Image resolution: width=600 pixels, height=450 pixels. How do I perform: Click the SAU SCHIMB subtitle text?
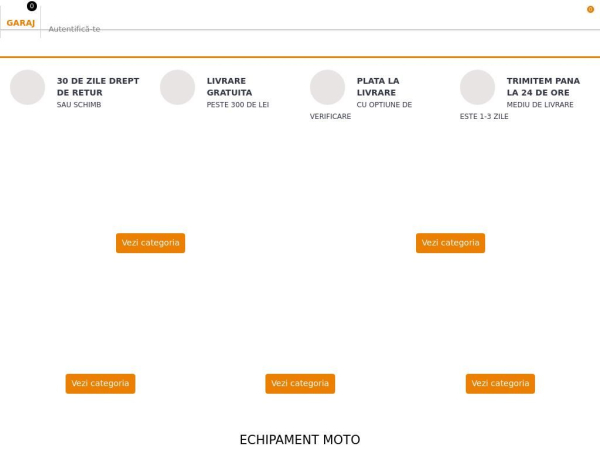(79, 105)
